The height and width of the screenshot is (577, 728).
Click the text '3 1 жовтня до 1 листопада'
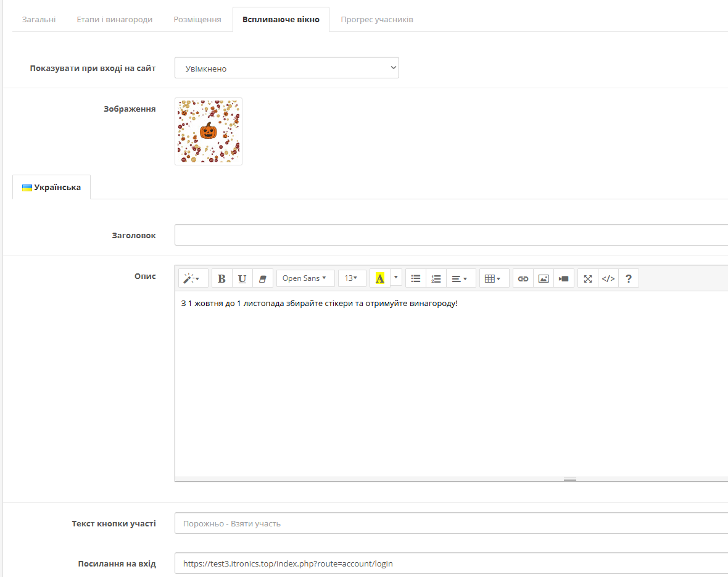click(x=232, y=304)
